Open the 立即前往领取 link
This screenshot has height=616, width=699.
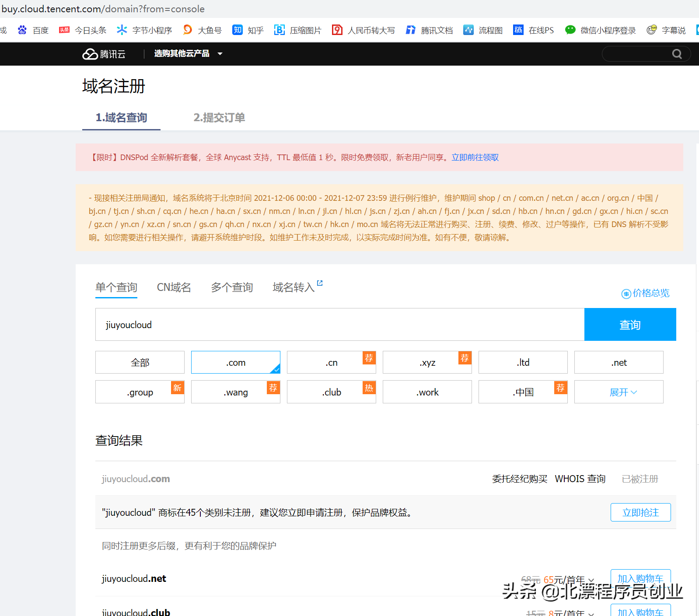pyautogui.click(x=475, y=157)
